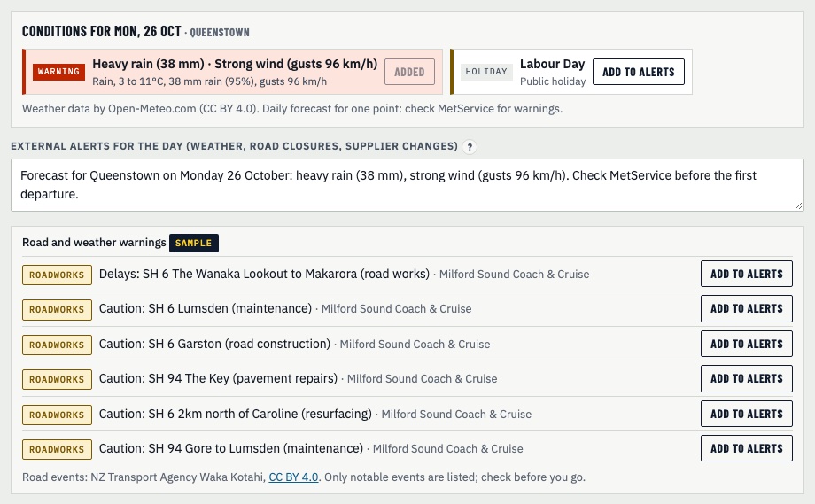Click into the external alerts text area
The image size is (815, 504).
(x=407, y=185)
